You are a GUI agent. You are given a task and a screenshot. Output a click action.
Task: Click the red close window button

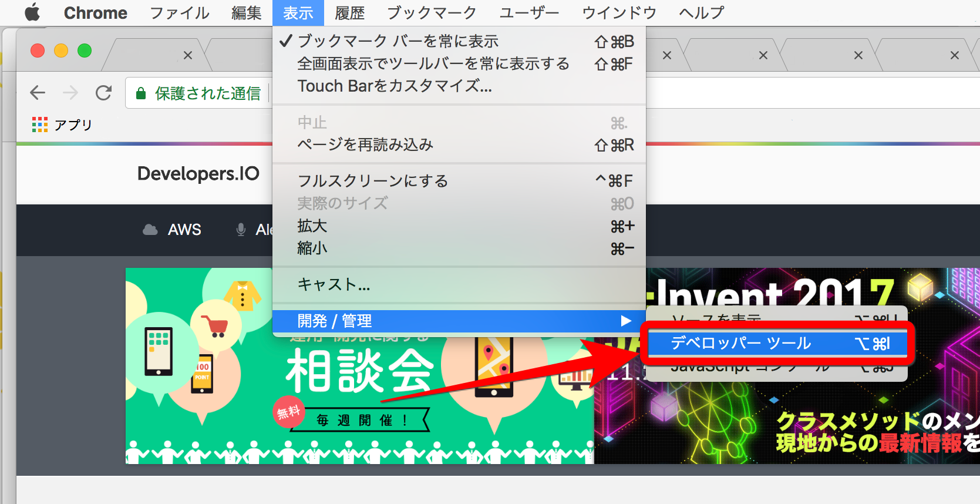tap(38, 51)
